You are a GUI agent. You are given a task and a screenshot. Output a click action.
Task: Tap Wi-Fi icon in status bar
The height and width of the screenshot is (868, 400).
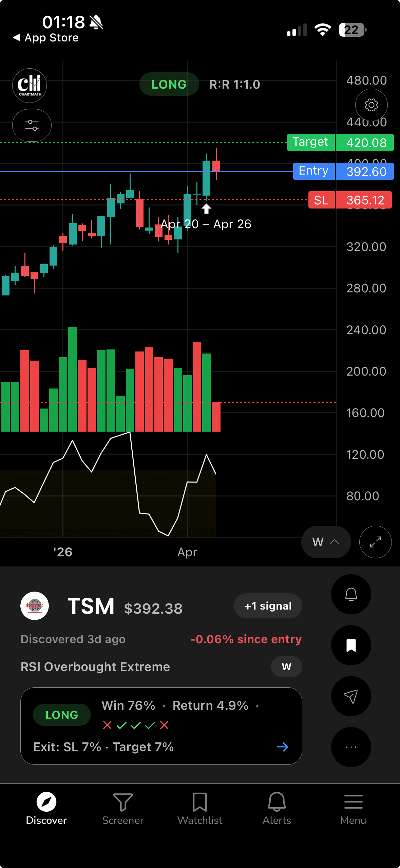[323, 30]
